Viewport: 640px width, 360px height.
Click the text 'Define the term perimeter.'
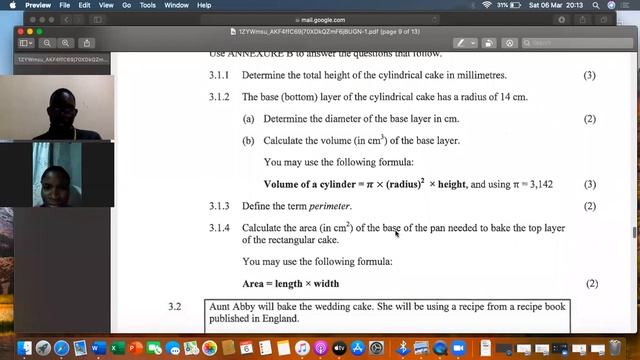click(x=297, y=206)
